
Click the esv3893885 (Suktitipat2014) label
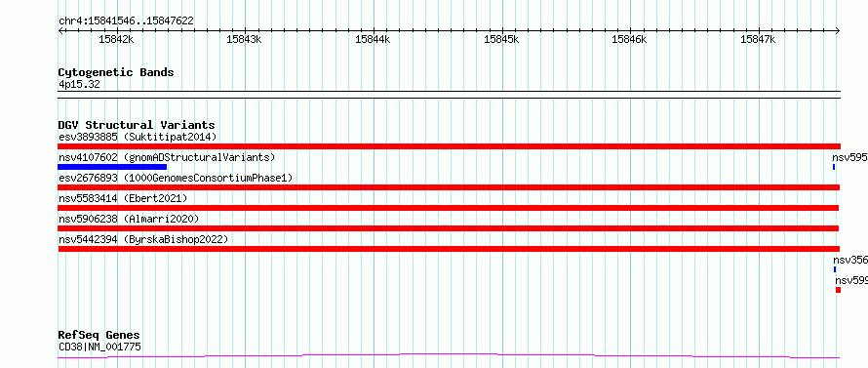coord(138,137)
